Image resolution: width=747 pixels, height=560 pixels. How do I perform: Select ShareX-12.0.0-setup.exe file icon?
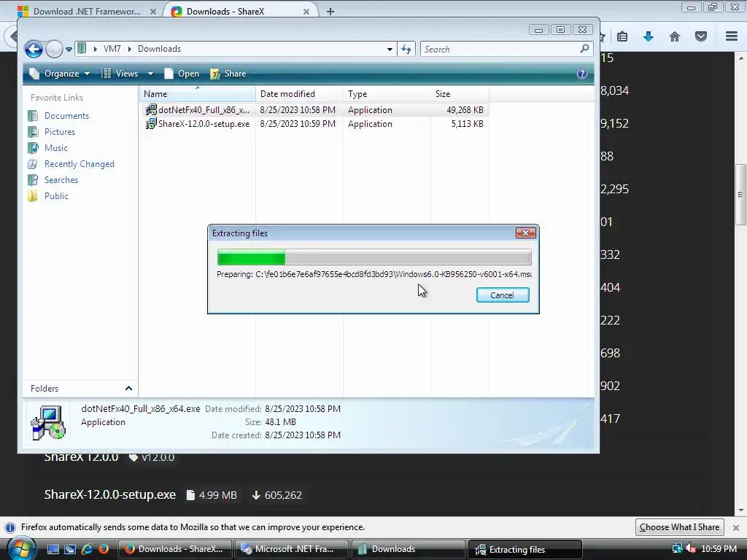pyautogui.click(x=150, y=124)
